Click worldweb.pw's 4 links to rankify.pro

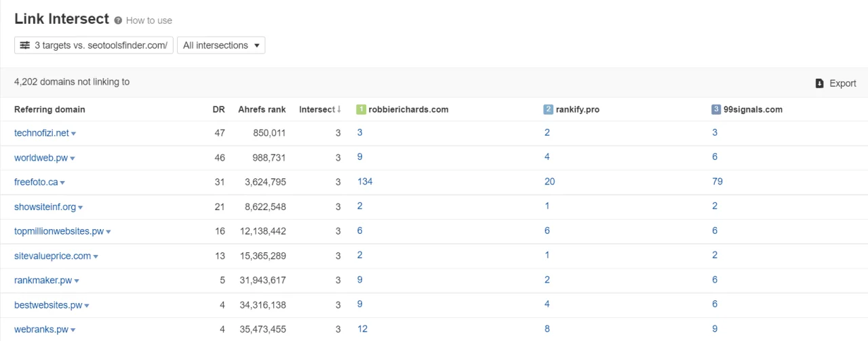[x=547, y=157]
